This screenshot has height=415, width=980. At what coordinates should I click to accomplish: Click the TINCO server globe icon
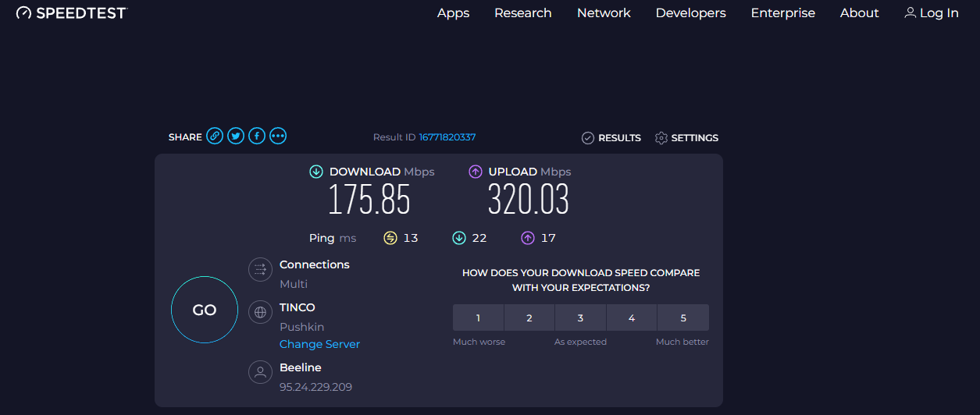coord(260,313)
